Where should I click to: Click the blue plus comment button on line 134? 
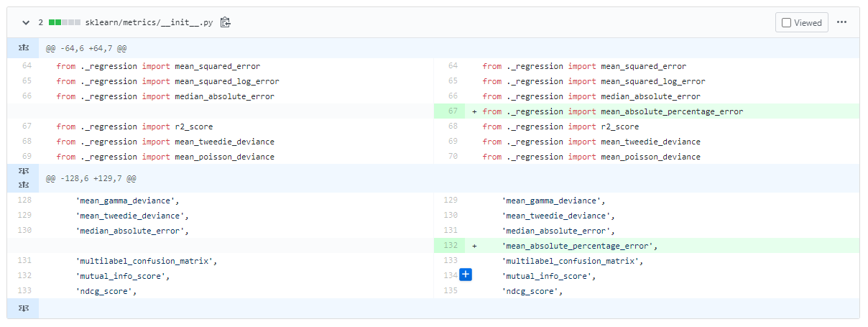(x=466, y=275)
